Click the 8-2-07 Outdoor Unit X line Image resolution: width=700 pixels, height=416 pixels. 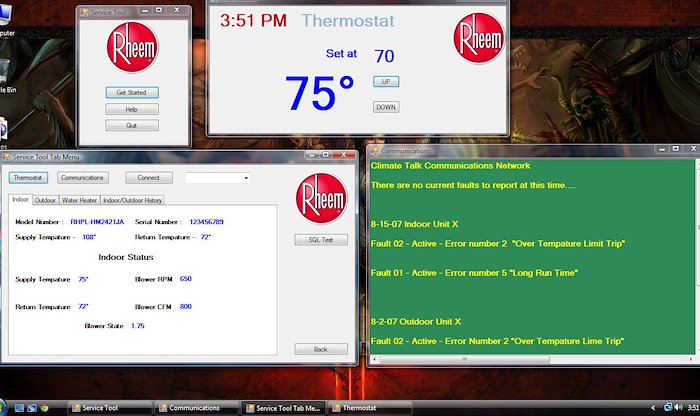[x=416, y=321]
